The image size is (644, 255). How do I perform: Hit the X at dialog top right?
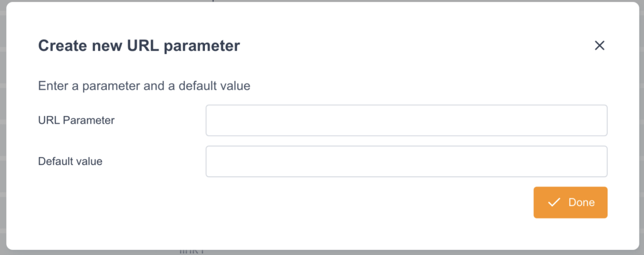click(x=599, y=45)
